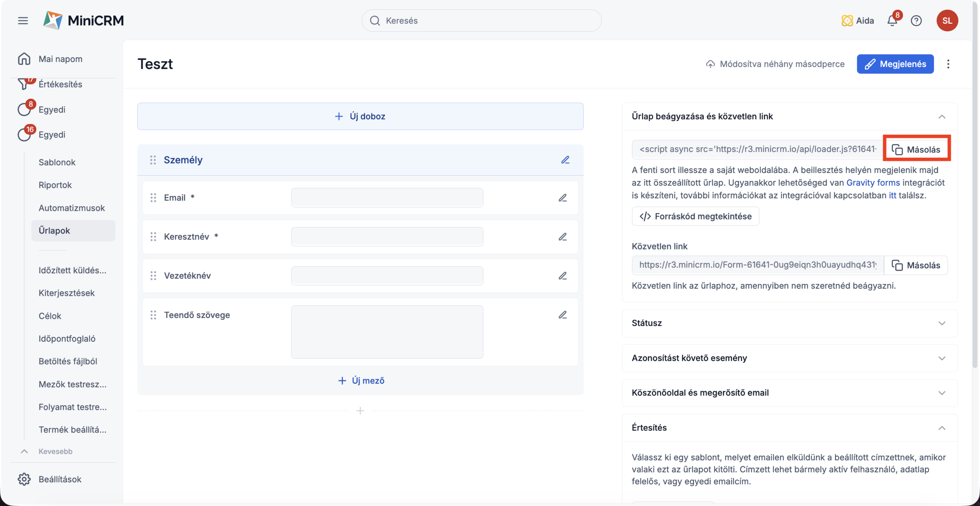The width and height of the screenshot is (980, 506).
Task: Open the help question mark icon
Action: (x=916, y=21)
